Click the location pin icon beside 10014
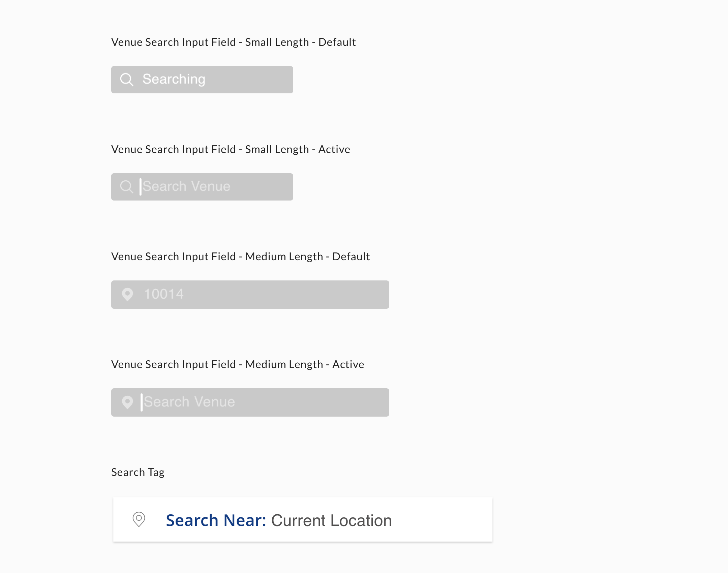 (127, 295)
